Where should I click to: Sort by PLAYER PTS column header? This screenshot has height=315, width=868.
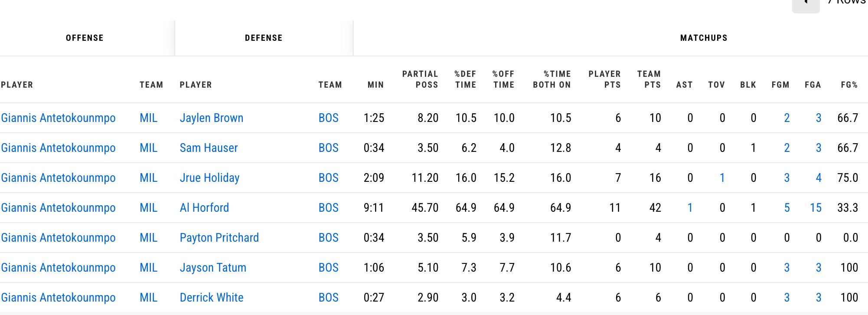604,79
